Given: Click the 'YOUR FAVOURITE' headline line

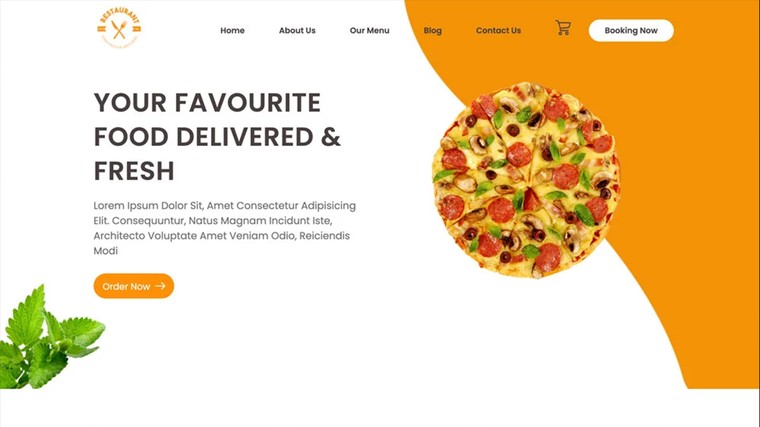Looking at the screenshot, I should tap(207, 103).
